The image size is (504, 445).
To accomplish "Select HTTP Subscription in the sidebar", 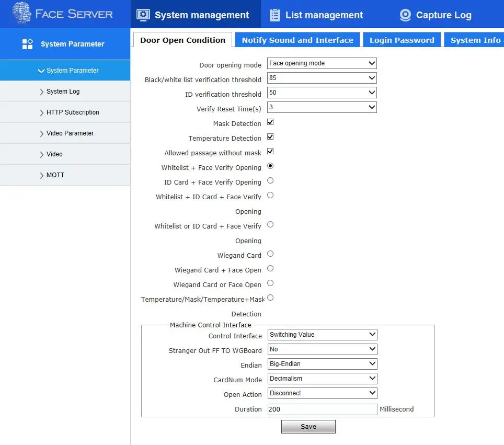I will [65, 112].
